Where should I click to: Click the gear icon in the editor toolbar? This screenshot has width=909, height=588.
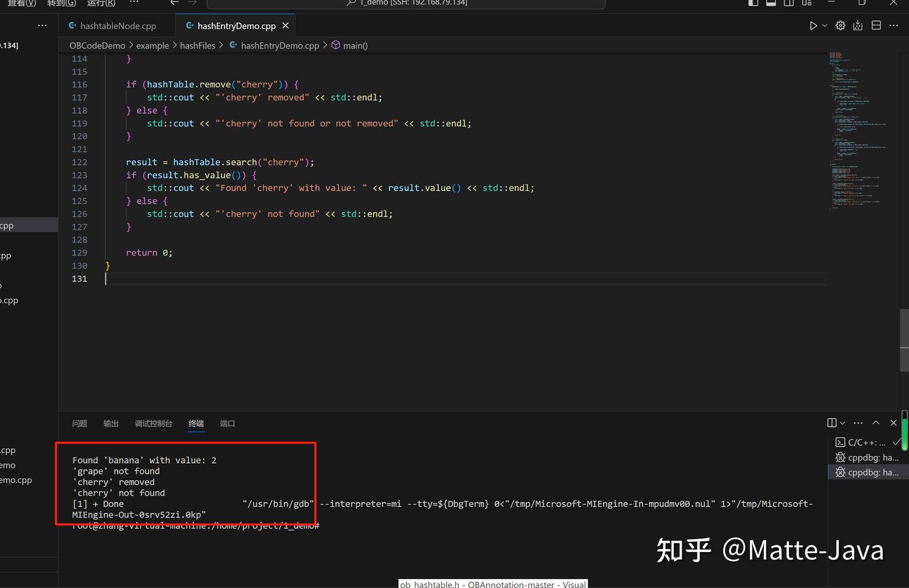point(840,26)
